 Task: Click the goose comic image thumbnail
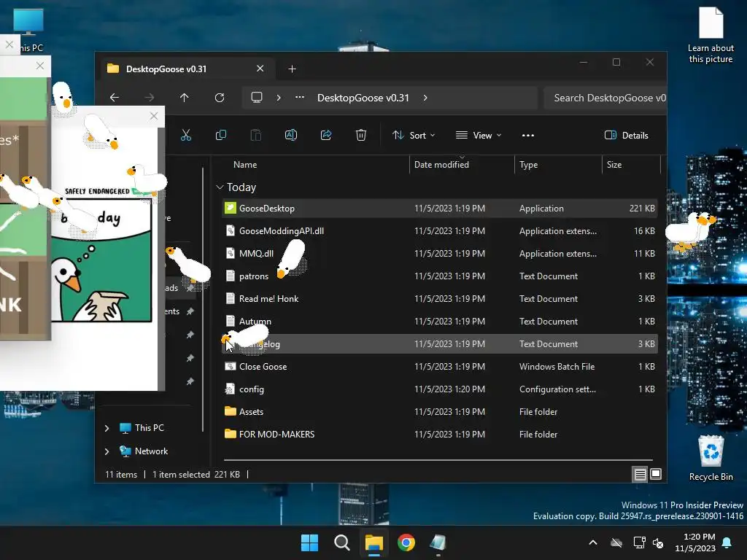click(x=101, y=260)
